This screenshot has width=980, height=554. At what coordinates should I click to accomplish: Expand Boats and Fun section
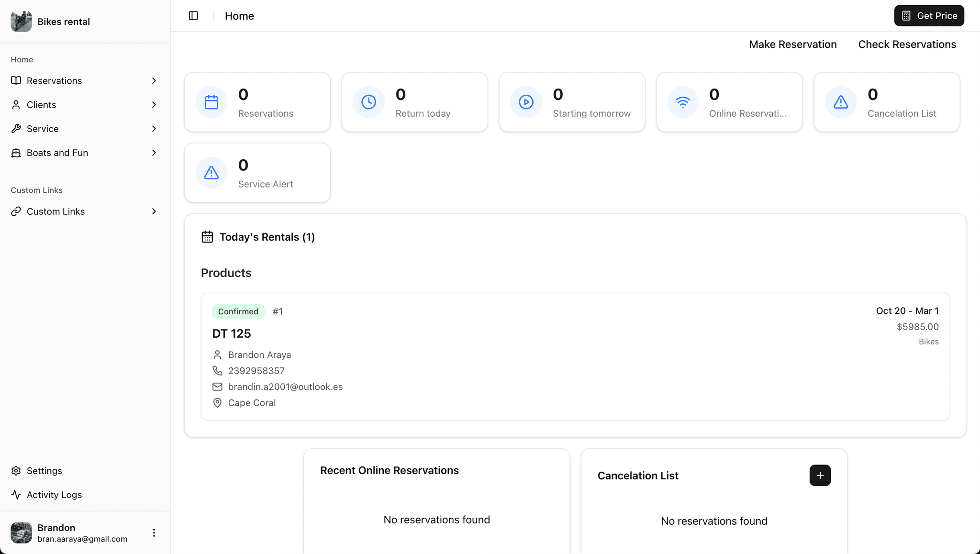(x=85, y=153)
